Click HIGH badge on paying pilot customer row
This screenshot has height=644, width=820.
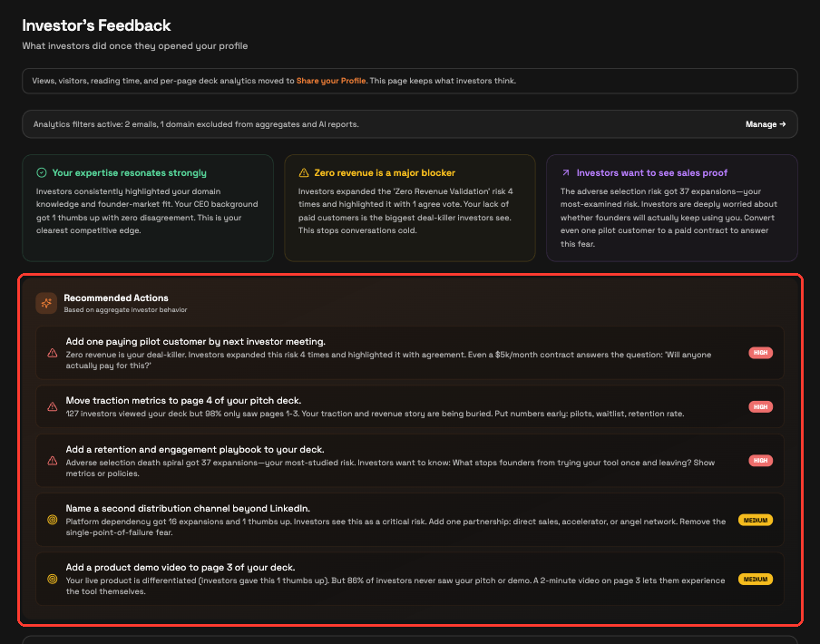(760, 353)
